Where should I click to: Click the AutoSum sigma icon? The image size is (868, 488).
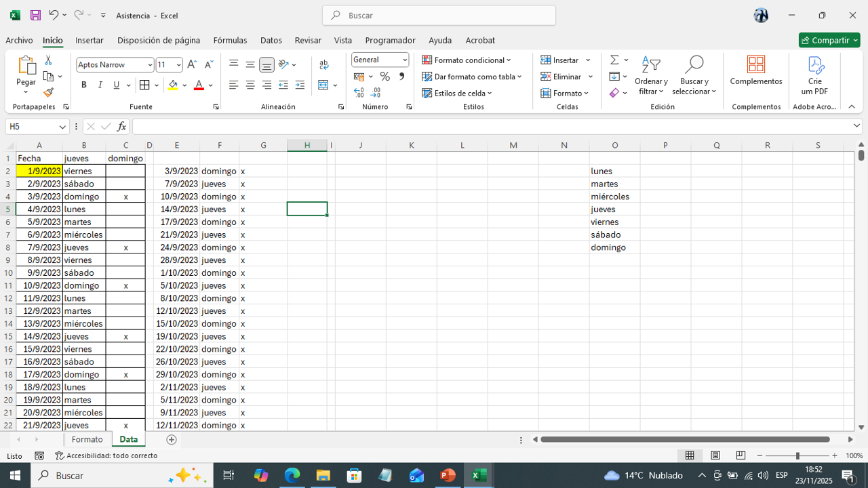click(x=614, y=60)
